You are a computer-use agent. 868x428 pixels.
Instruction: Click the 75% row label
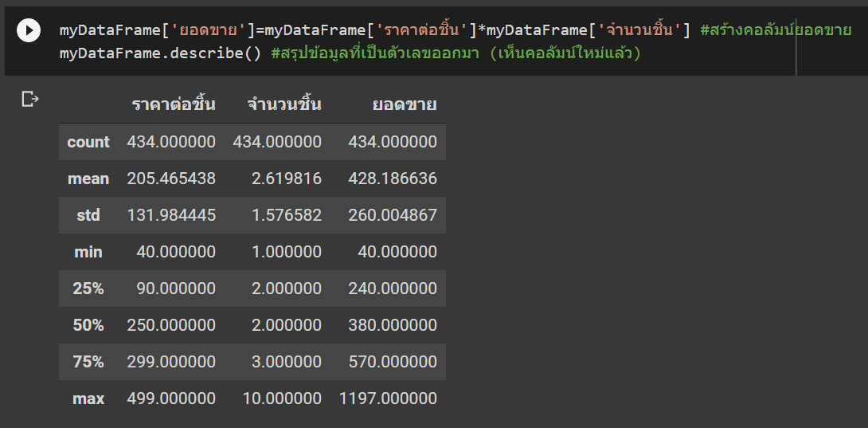pyautogui.click(x=88, y=362)
